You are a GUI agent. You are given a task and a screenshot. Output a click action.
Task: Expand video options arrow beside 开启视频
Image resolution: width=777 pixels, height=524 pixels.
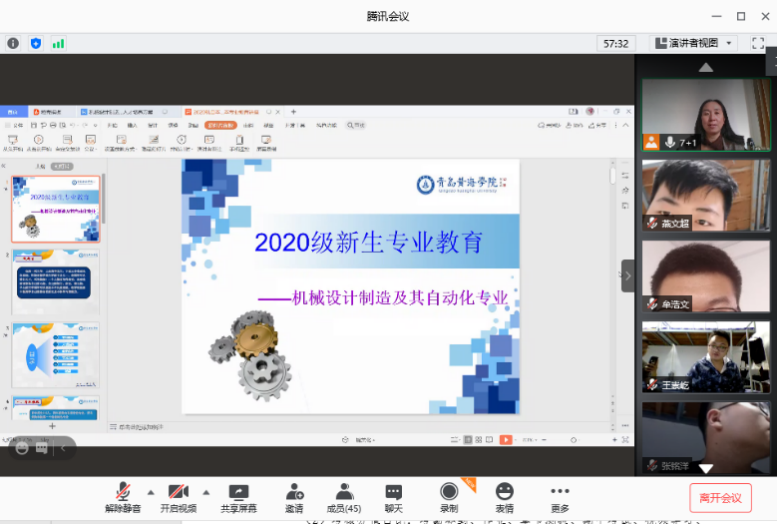pyautogui.click(x=206, y=491)
